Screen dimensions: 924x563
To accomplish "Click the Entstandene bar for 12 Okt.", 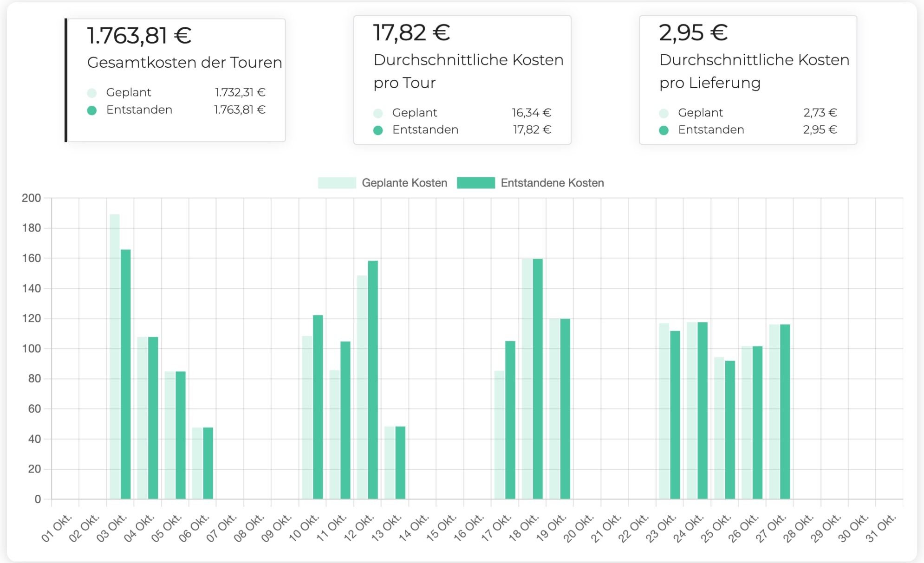I will (372, 381).
